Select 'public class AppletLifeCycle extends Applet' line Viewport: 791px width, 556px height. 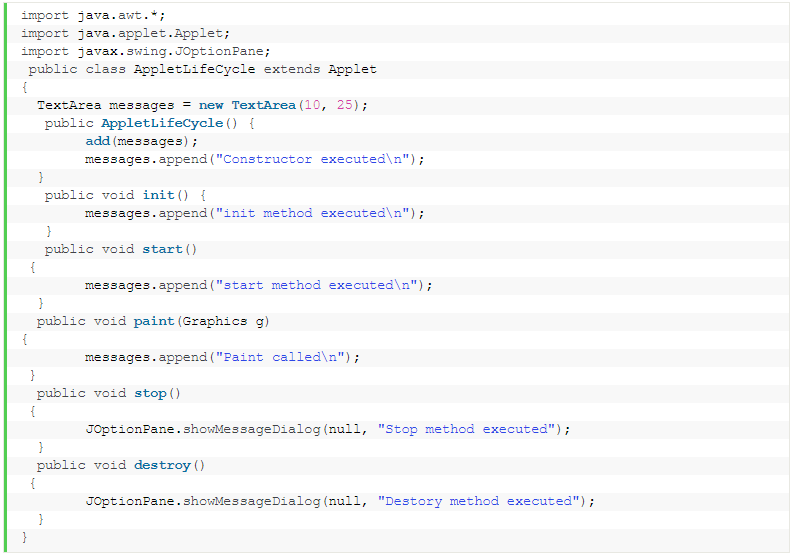click(x=203, y=70)
